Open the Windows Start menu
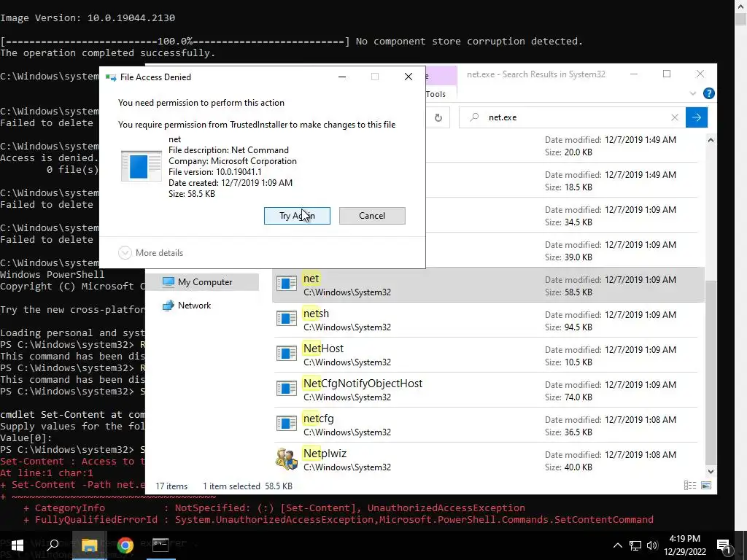This screenshot has width=747, height=560. point(18,545)
